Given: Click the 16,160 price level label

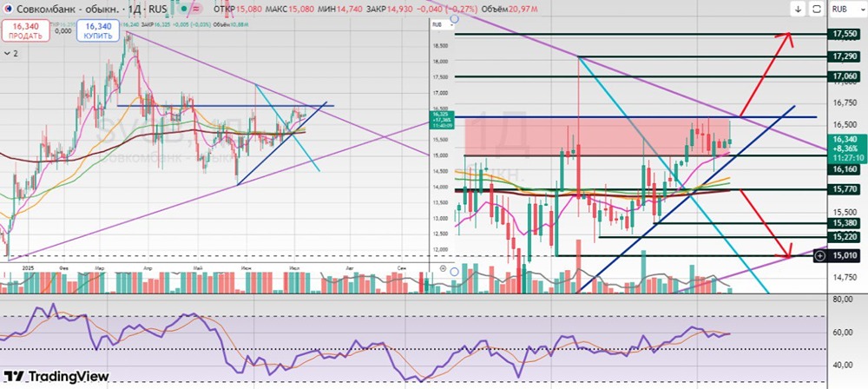Looking at the screenshot, I should point(845,169).
